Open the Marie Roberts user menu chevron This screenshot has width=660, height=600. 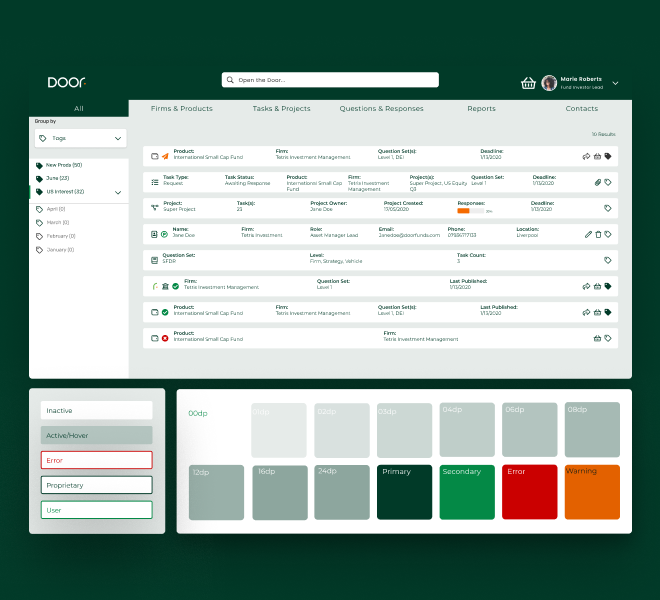(x=615, y=83)
